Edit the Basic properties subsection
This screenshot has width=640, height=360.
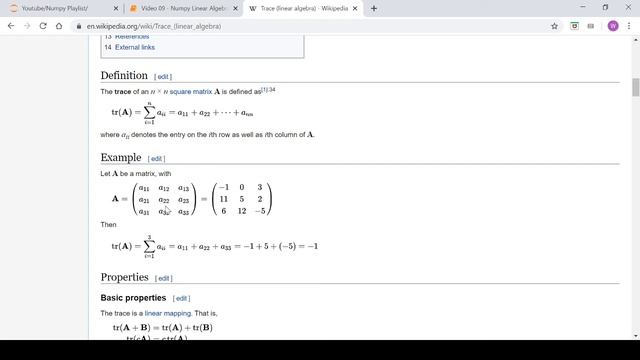[x=181, y=298]
